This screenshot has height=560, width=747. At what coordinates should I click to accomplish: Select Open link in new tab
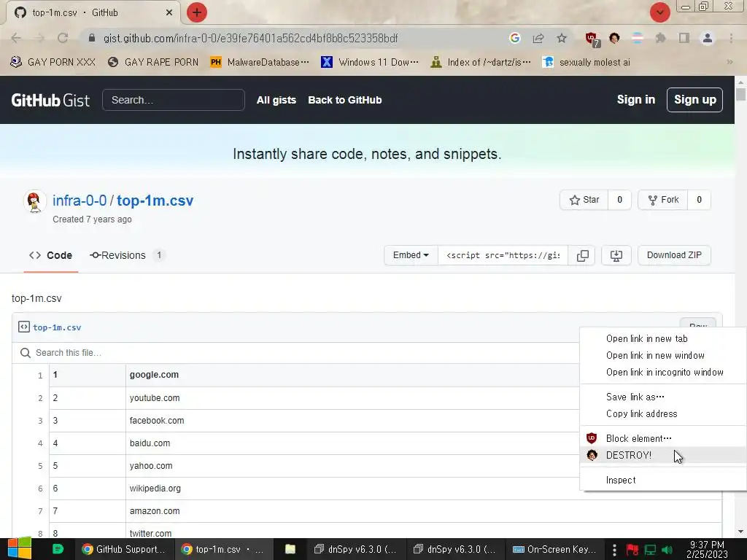(662, 338)
